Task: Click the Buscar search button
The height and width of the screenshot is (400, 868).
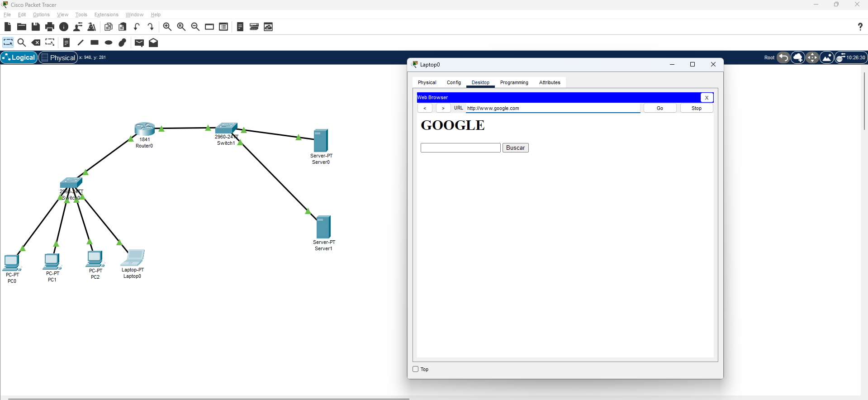Action: pyautogui.click(x=515, y=148)
